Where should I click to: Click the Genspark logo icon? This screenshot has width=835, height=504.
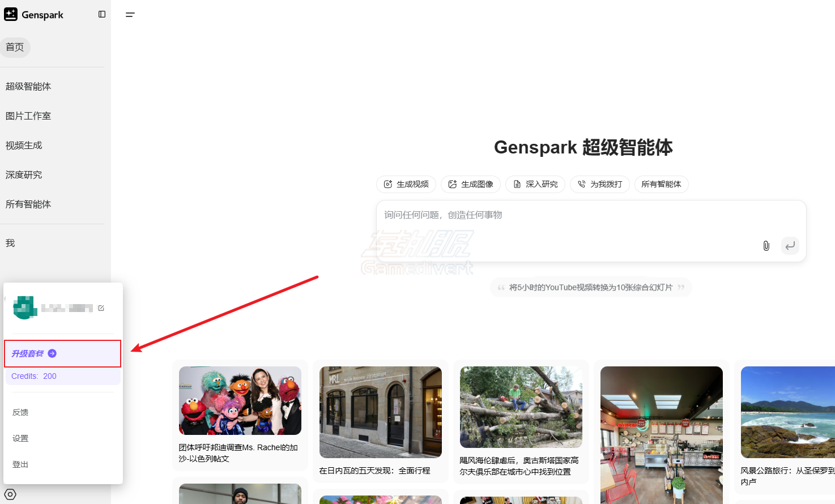coord(11,15)
